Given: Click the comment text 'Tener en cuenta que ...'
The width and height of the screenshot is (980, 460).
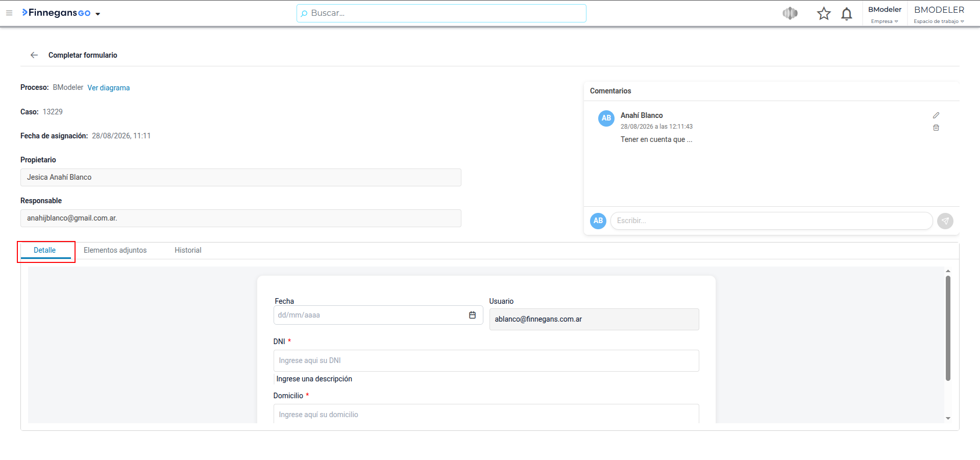Looking at the screenshot, I should coord(656,139).
